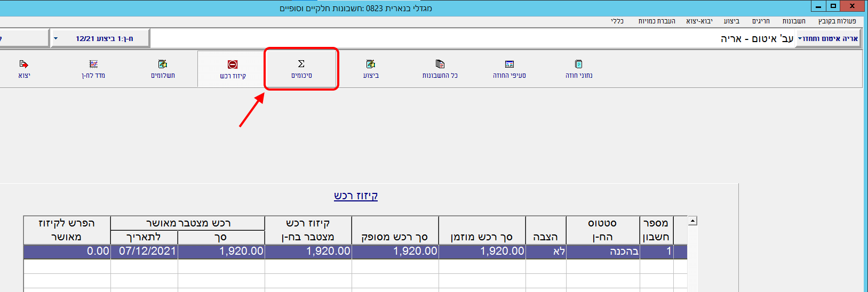Open the העברת כמויות menu
This screenshot has width=868, height=292.
[657, 21]
